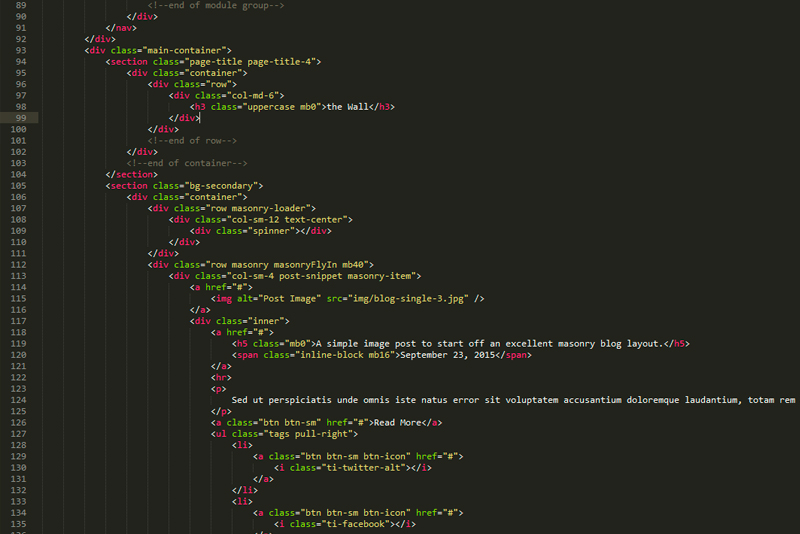Click line number 127 in the gutter

[17, 433]
